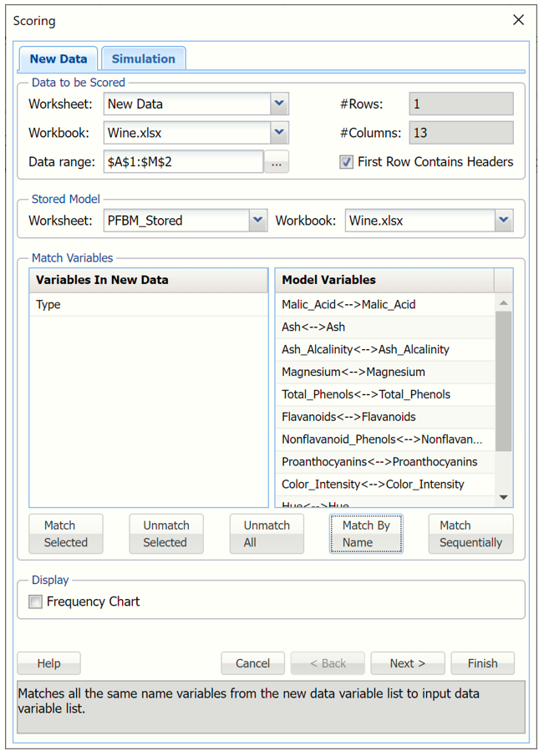Expand the Stored Model Workbook dropdown

[x=503, y=221]
